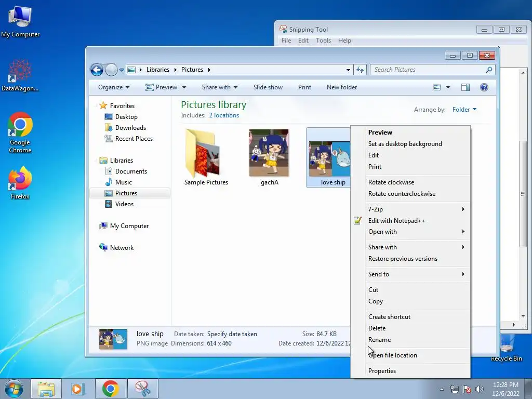The image size is (532, 399).
Task: Open the Music library
Action: 124,182
